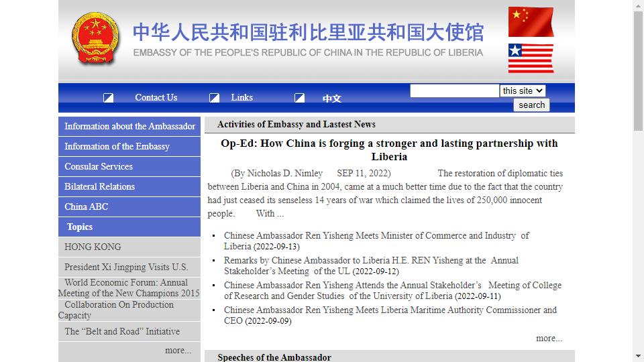
Task: Open World Economic Forum Annual Meeting topic
Action: coord(129,288)
